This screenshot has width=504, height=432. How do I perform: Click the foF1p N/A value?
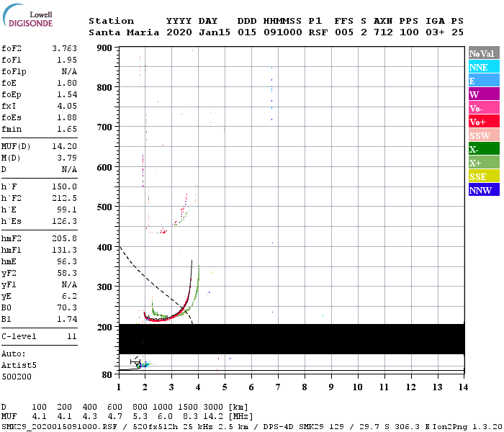69,71
